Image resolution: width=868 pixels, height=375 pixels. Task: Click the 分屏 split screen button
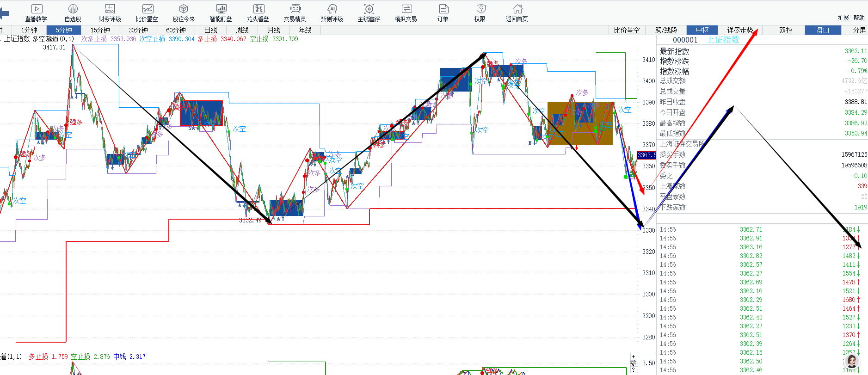point(859,30)
